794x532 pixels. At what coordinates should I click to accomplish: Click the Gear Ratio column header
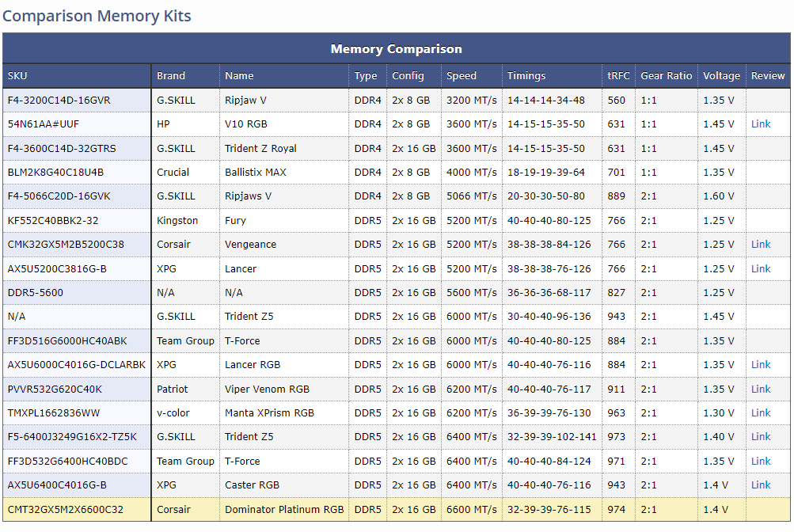point(666,76)
